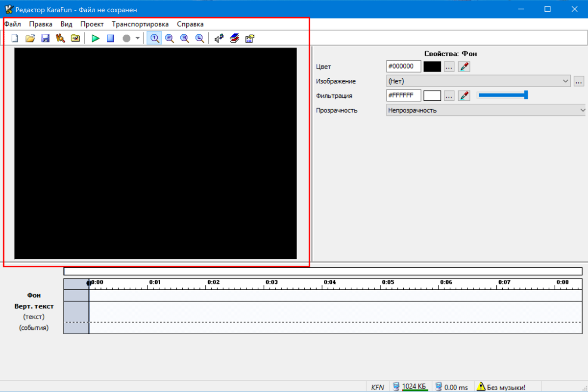Expand the Прозрачность dropdown
Image resolution: width=588 pixels, height=392 pixels.
click(x=487, y=110)
